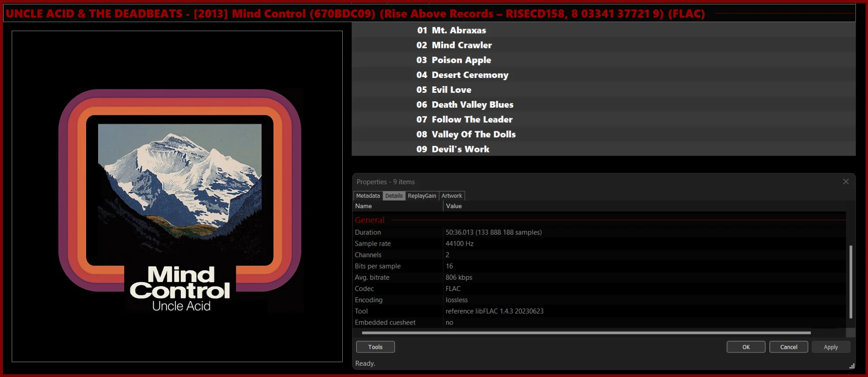The height and width of the screenshot is (377, 868).
Task: Select track 08 Valley Of The Dolls
Action: pos(604,134)
